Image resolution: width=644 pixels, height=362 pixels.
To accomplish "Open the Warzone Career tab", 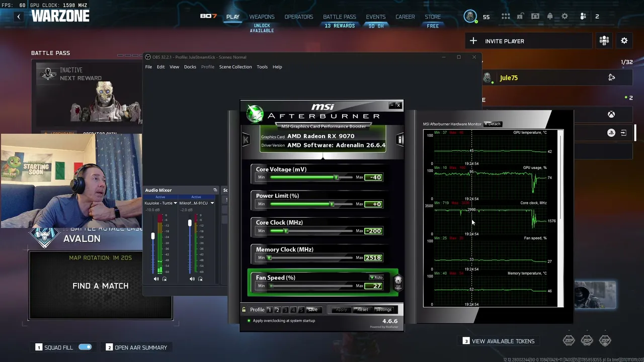I will click(405, 17).
